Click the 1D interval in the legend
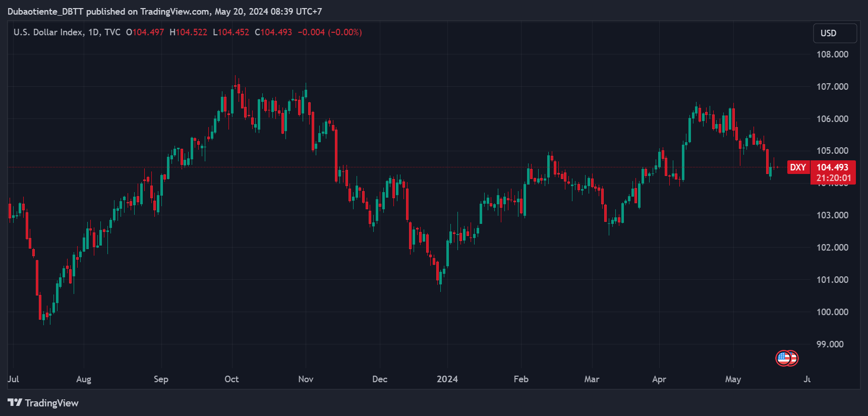Screen dimensions: 868x416 [93, 32]
